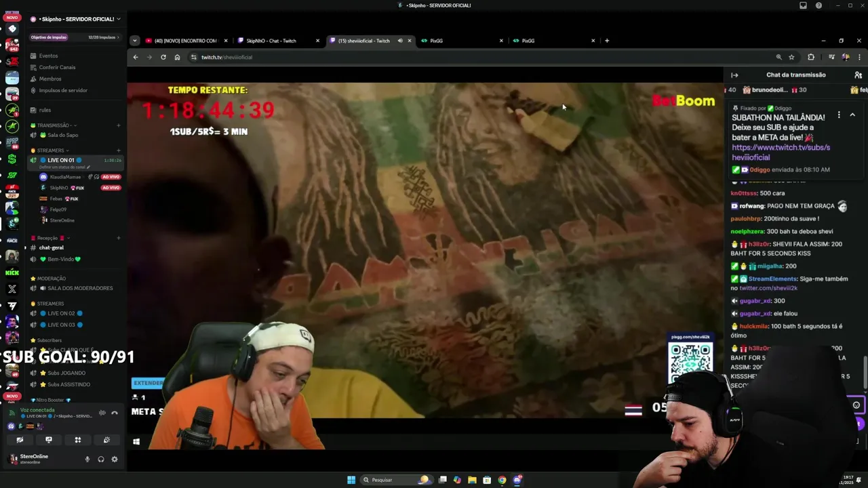
Task: Open the browser media control icon
Action: click(x=831, y=57)
